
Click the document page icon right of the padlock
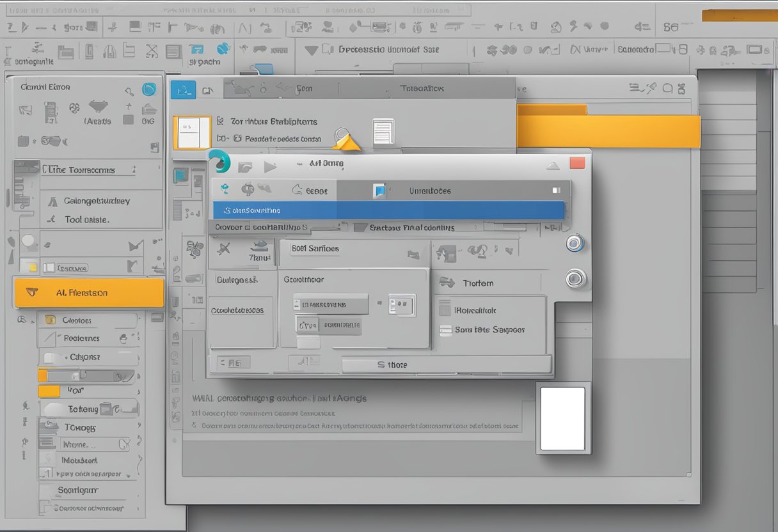pos(383,134)
